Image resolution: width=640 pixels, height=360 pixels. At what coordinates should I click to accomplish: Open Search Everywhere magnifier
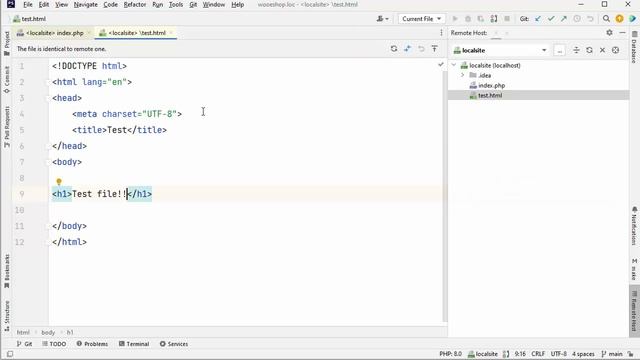(606, 19)
